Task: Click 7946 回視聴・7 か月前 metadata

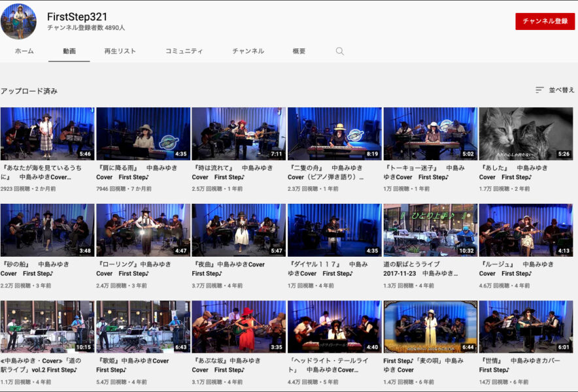Action: click(x=124, y=189)
